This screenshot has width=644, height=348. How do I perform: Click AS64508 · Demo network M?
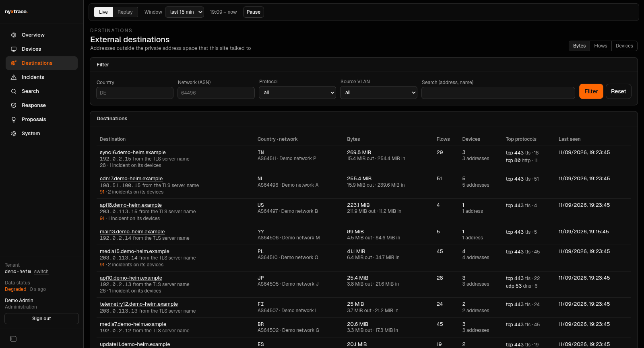[289, 238]
